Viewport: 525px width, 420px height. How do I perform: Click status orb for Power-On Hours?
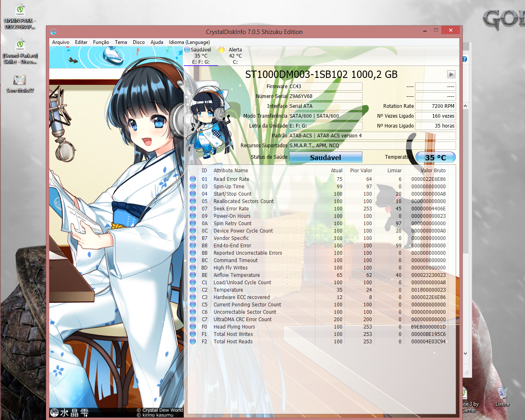click(x=193, y=216)
